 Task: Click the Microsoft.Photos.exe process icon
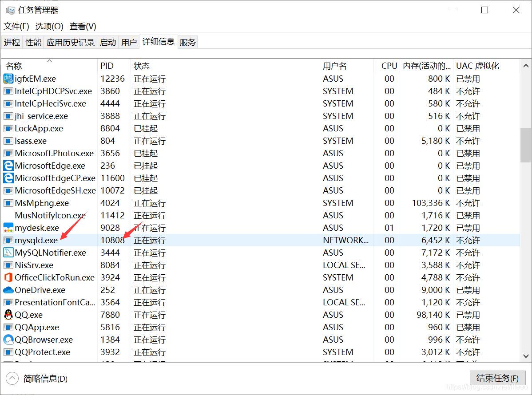[x=8, y=153]
